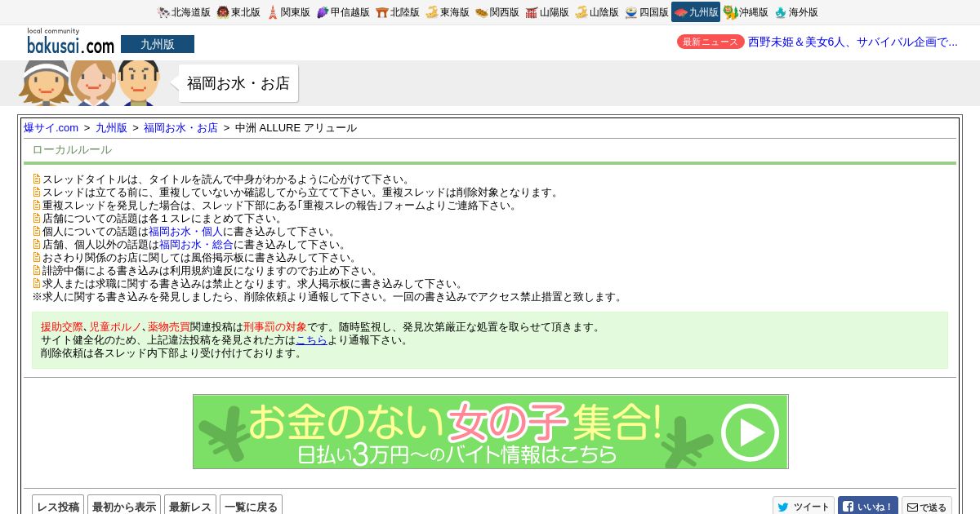980x514 pixels.
Task: Click the 刑事罰の対象 red text
Action: click(275, 327)
